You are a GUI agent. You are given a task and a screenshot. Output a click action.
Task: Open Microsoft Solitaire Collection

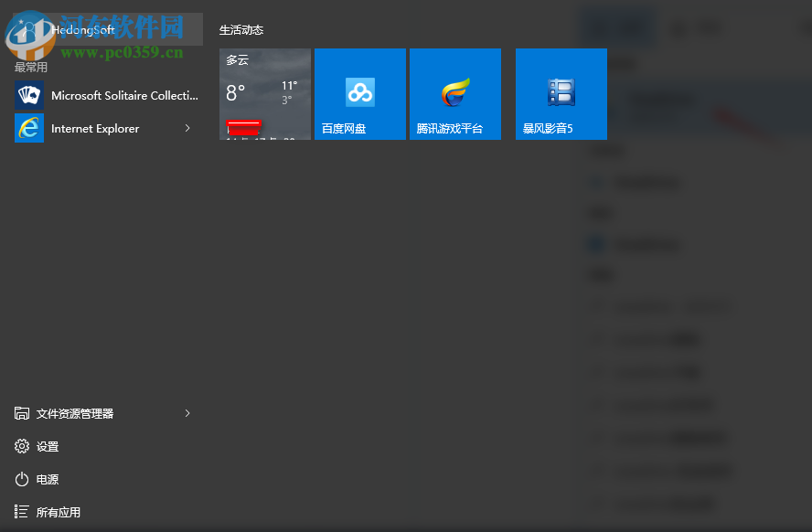(28, 95)
